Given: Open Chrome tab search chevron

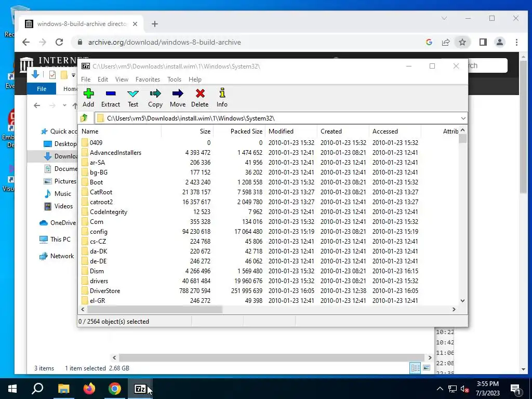Looking at the screenshot, I should [x=444, y=18].
